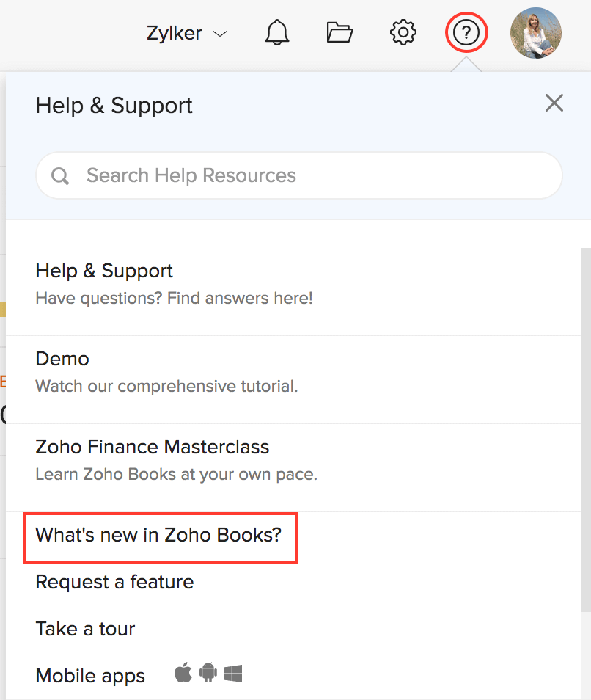Expand the Zylker organization dropdown
Viewport: 591px width, 700px height.
tap(187, 34)
